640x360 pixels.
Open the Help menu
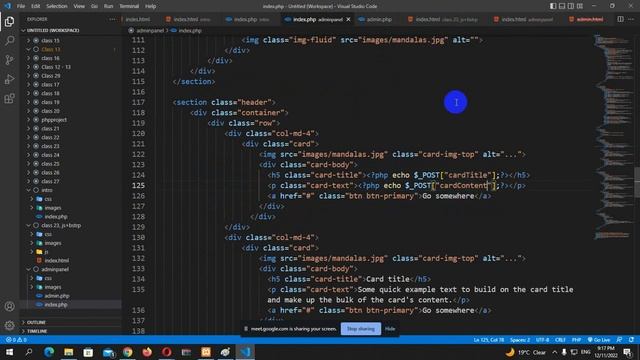point(150,6)
